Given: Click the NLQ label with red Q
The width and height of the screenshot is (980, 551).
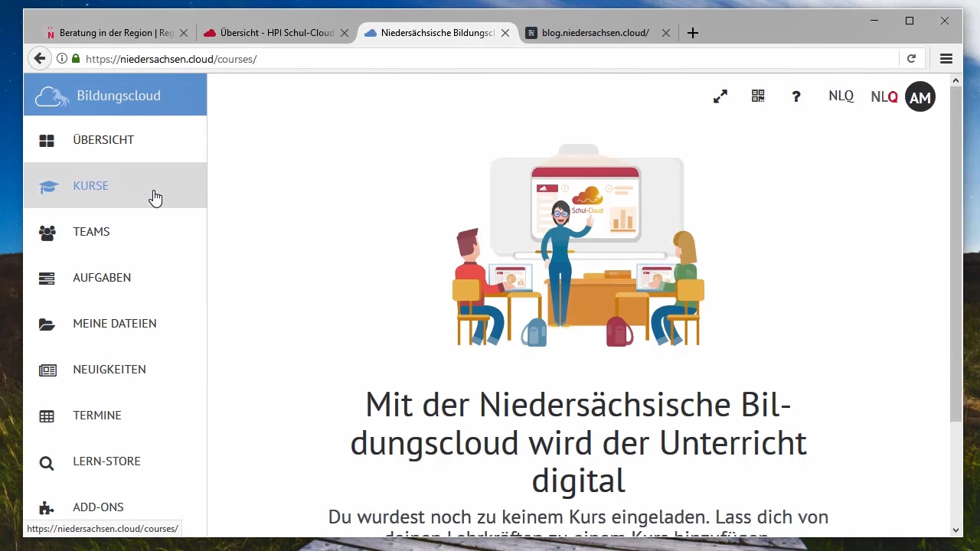Looking at the screenshot, I should tap(884, 96).
